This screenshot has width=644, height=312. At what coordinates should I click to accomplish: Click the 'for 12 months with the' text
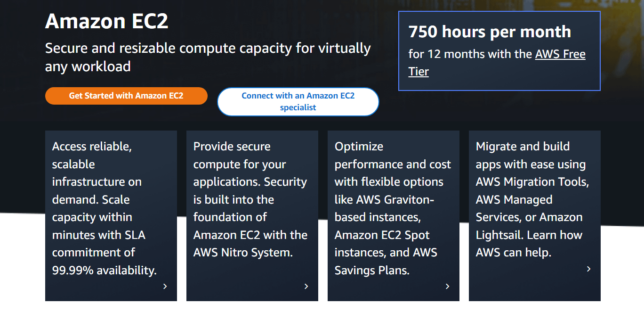coord(470,54)
